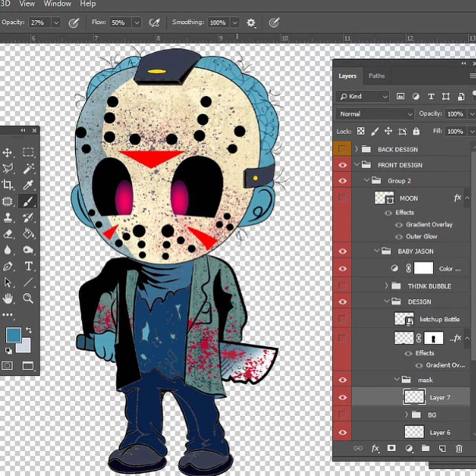Change the screen mode
Screen dimensions: 476x476
pyautogui.click(x=28, y=365)
